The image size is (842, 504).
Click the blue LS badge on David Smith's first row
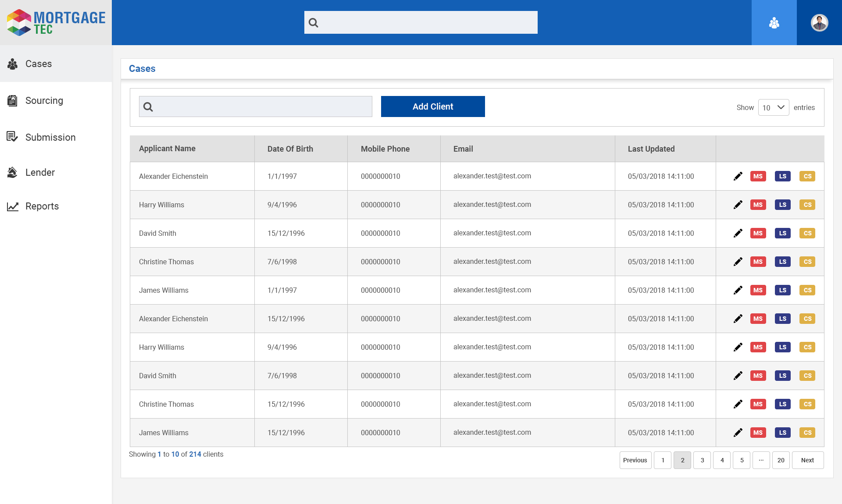click(x=782, y=233)
